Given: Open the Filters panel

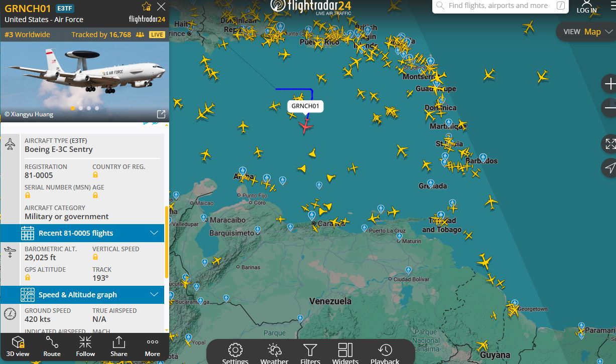Looking at the screenshot, I should 310,353.
